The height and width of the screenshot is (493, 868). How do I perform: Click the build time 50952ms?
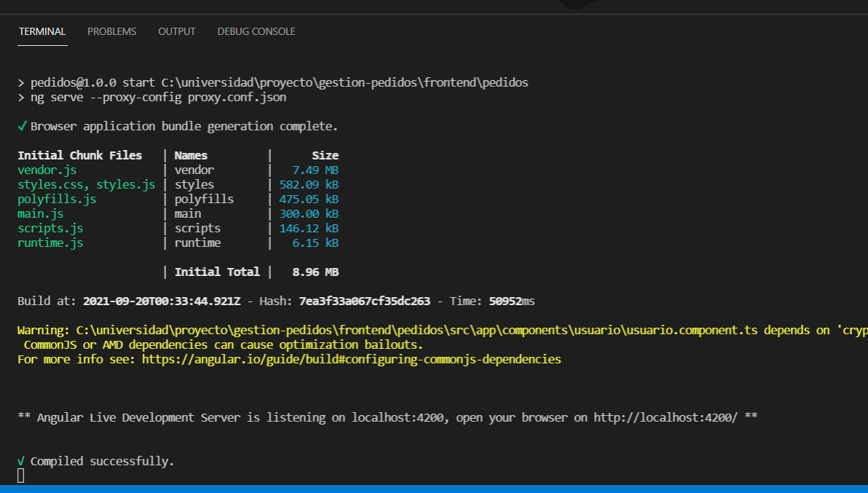click(511, 301)
